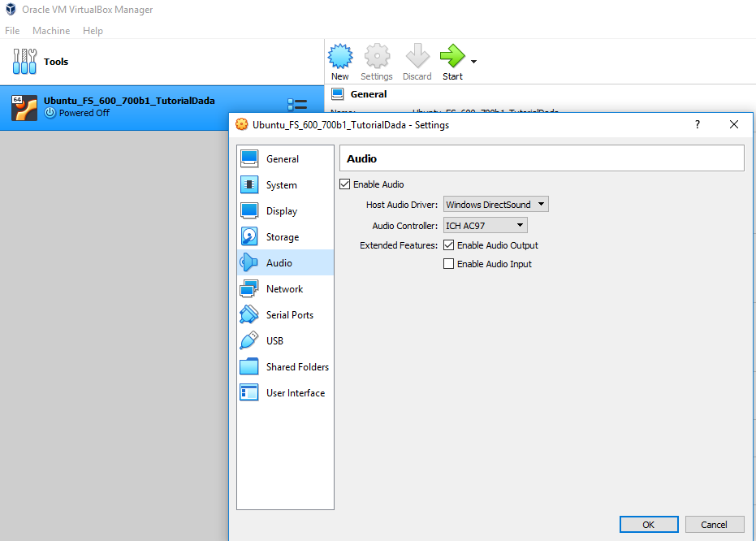This screenshot has height=541, width=756.
Task: Open the Audio Controller dropdown
Action: pos(485,226)
